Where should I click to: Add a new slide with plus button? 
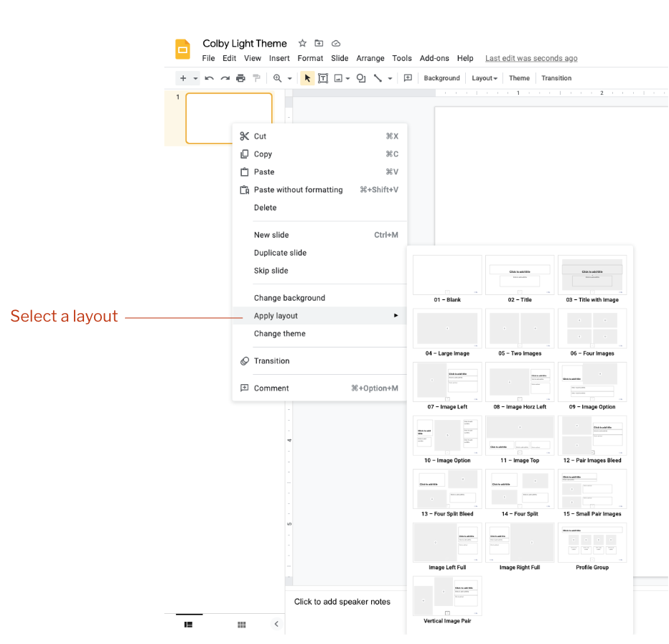coord(183,78)
